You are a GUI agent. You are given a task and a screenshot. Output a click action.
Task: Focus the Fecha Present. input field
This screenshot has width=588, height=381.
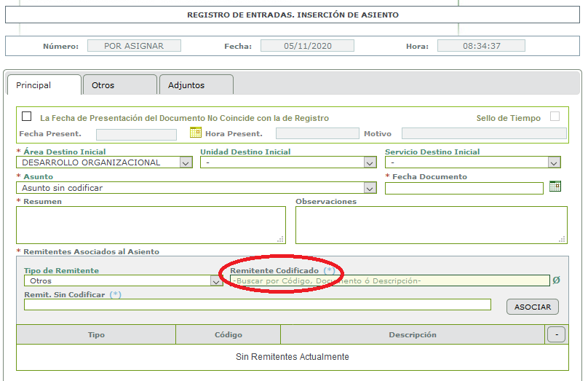tap(137, 134)
